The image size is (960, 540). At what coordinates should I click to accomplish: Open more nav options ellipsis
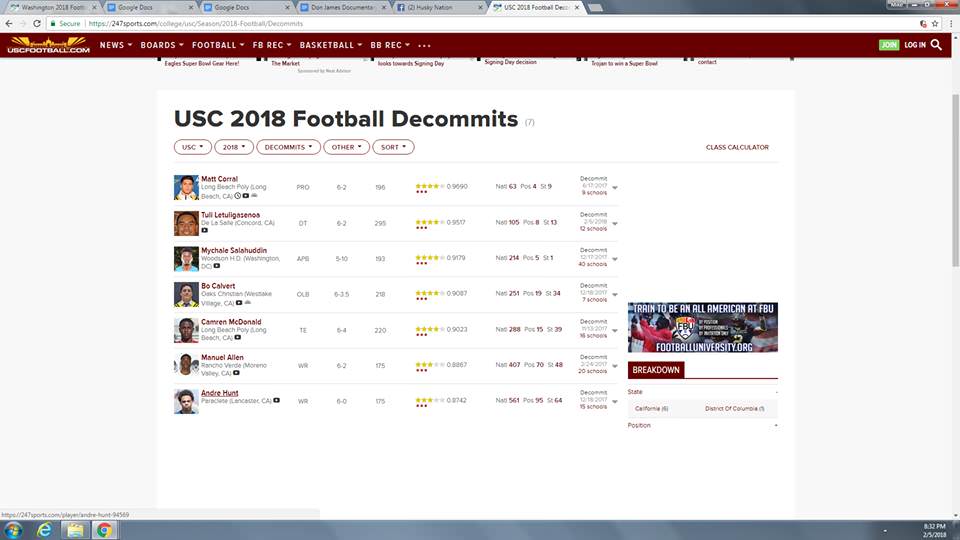(424, 45)
